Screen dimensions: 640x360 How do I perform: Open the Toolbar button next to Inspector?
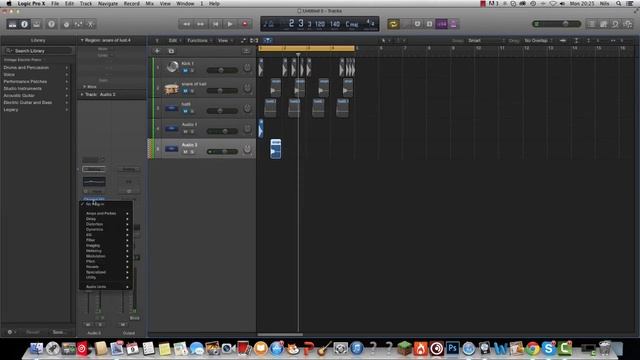pyautogui.click(x=37, y=24)
